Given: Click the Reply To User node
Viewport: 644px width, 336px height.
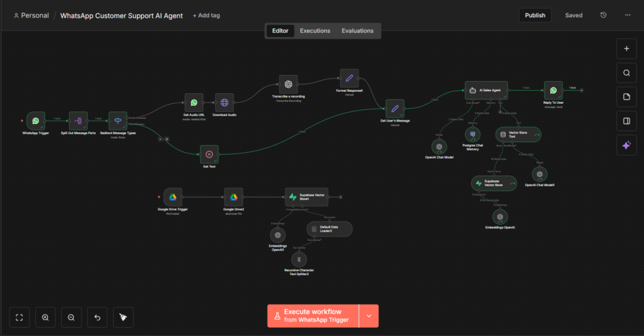Looking at the screenshot, I should tap(553, 91).
